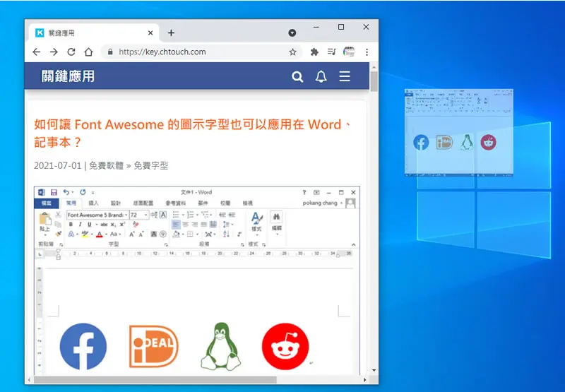Viewport: 565px width, 392px height.
Task: Bookmark page with the star icon
Action: point(292,52)
